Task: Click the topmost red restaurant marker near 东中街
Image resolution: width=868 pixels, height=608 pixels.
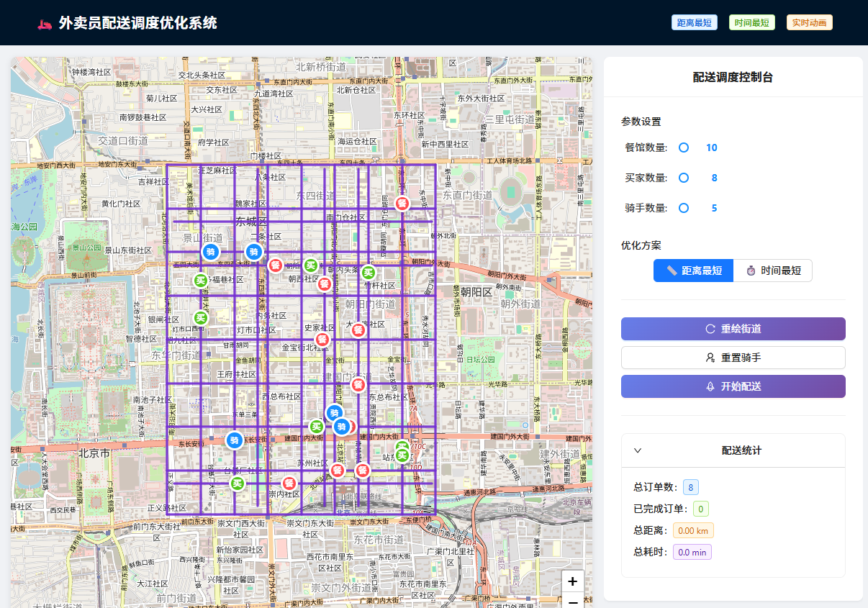Action: (x=403, y=203)
